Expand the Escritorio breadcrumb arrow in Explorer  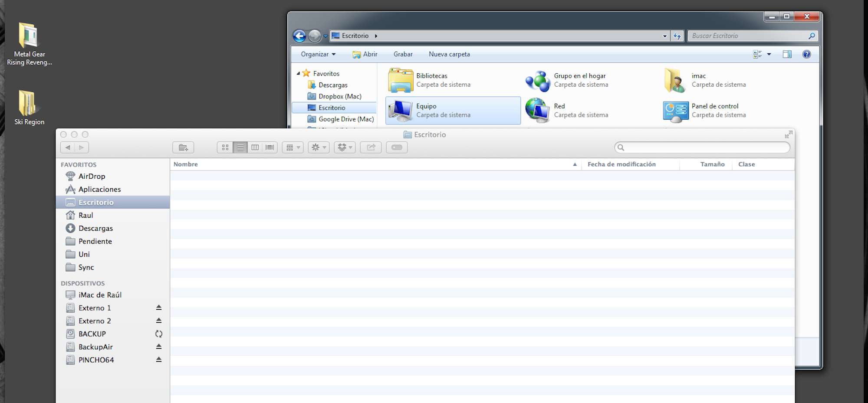pyautogui.click(x=376, y=36)
